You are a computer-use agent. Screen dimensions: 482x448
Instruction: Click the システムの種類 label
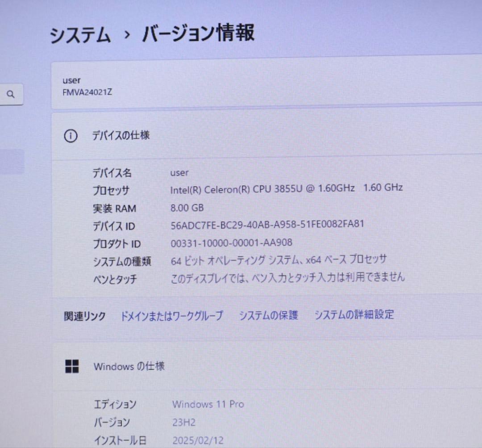(x=122, y=262)
